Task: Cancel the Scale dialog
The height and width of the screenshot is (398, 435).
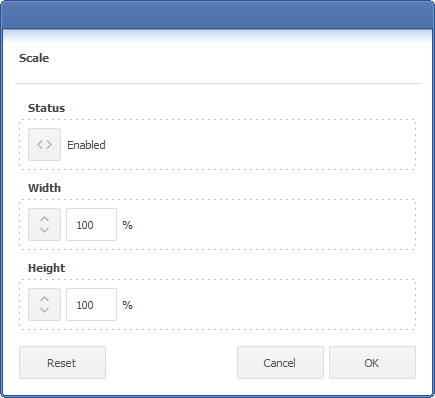Action: point(280,362)
